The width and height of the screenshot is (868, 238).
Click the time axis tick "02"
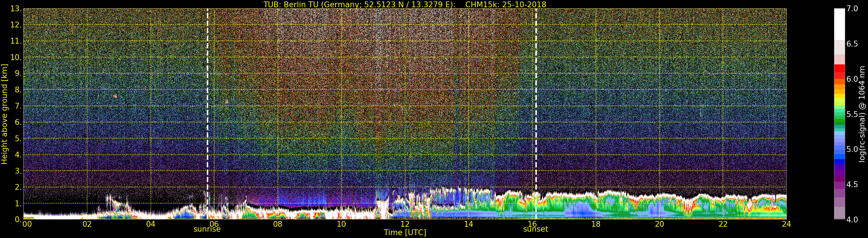(87, 224)
